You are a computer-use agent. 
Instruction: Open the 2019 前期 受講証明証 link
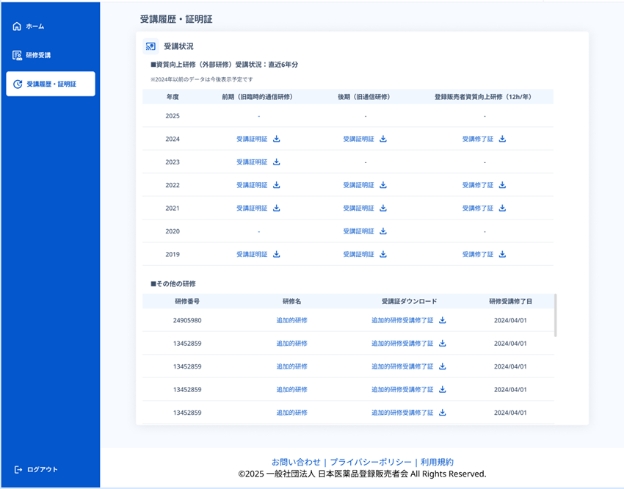252,254
